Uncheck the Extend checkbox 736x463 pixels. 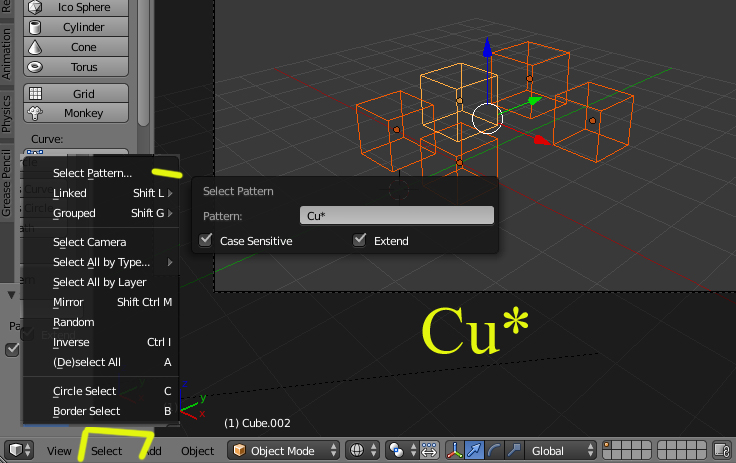point(360,241)
